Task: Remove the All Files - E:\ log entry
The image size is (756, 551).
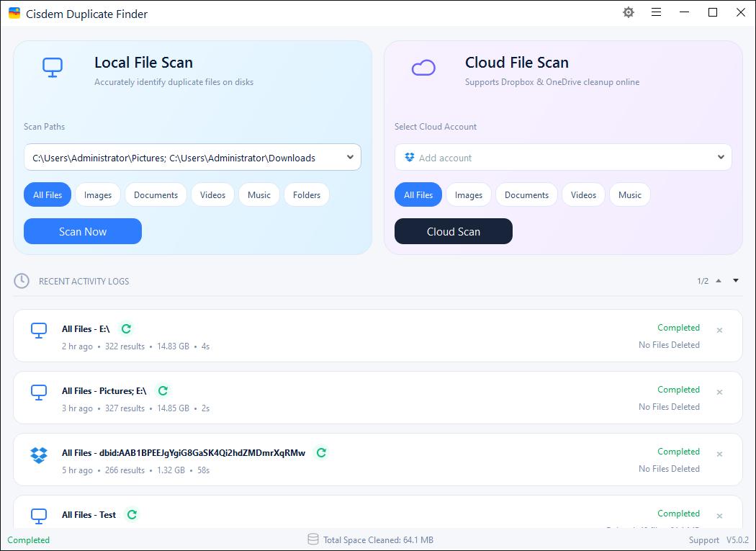Action: (719, 331)
